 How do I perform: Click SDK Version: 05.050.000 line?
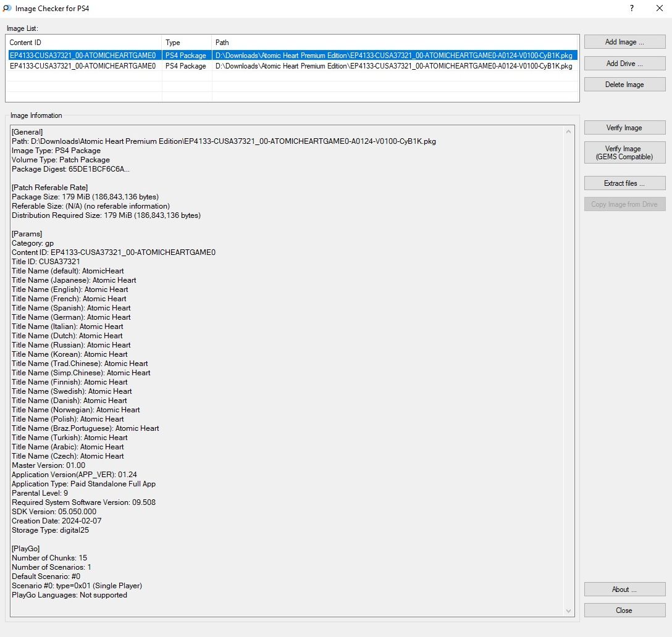(54, 512)
